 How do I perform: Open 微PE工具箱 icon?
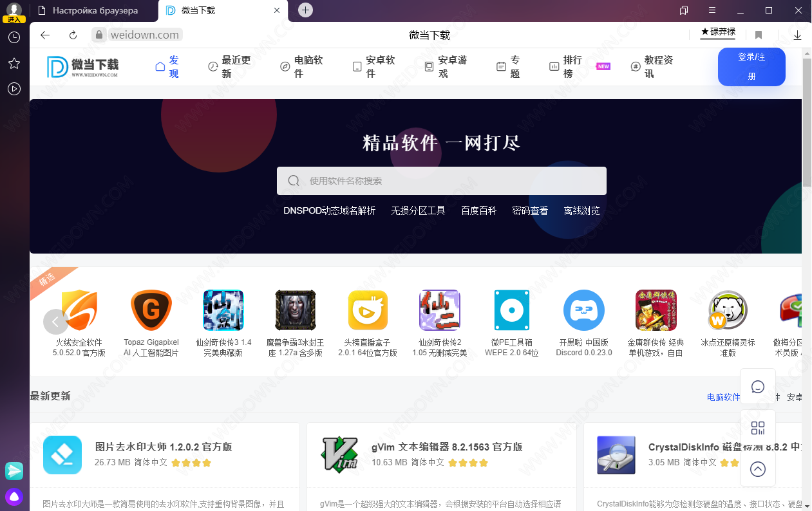(512, 310)
